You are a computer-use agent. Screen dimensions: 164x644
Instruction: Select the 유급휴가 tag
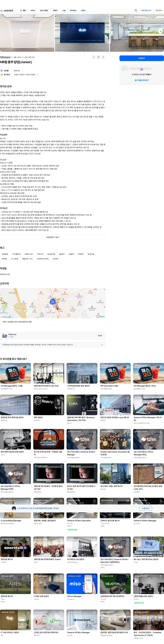(x=71, y=254)
